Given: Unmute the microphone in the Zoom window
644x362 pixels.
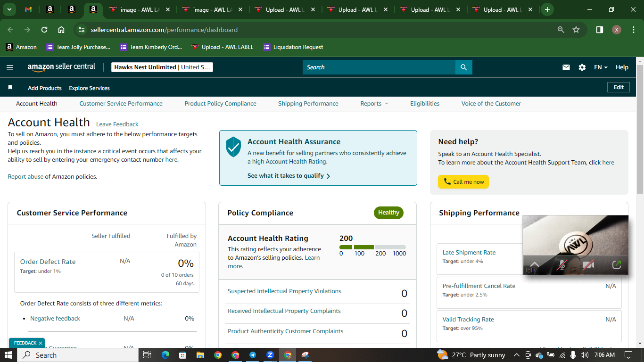Looking at the screenshot, I should [561, 265].
